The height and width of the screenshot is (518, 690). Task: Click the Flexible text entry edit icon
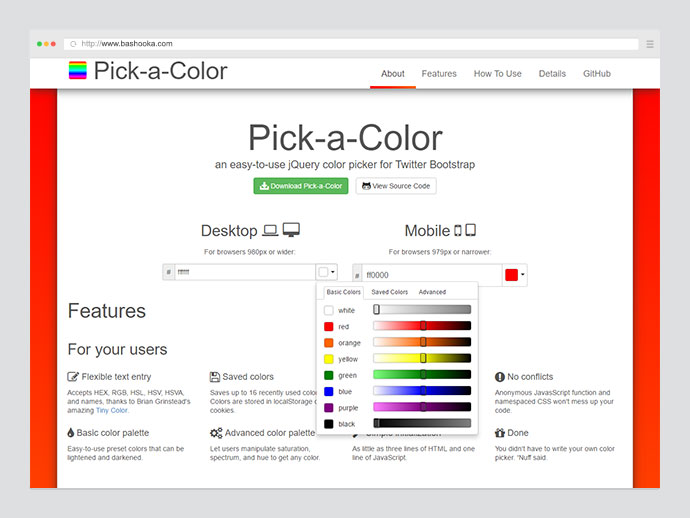pos(73,377)
